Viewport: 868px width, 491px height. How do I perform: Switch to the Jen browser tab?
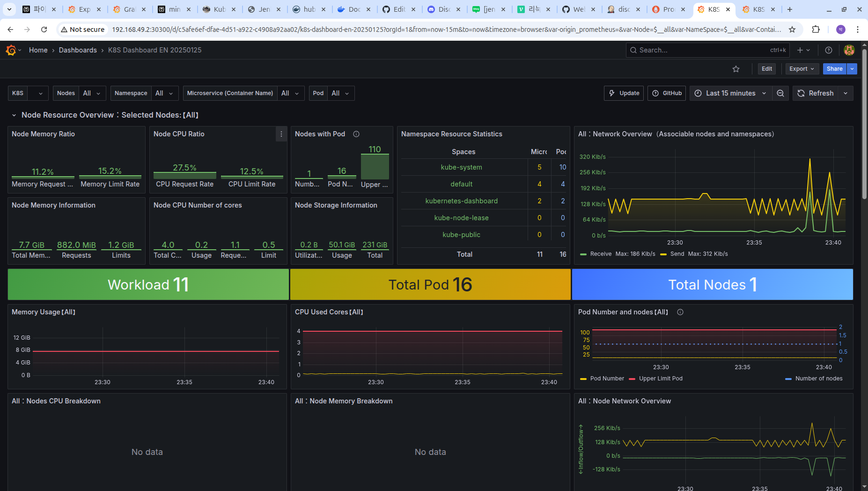click(x=265, y=9)
